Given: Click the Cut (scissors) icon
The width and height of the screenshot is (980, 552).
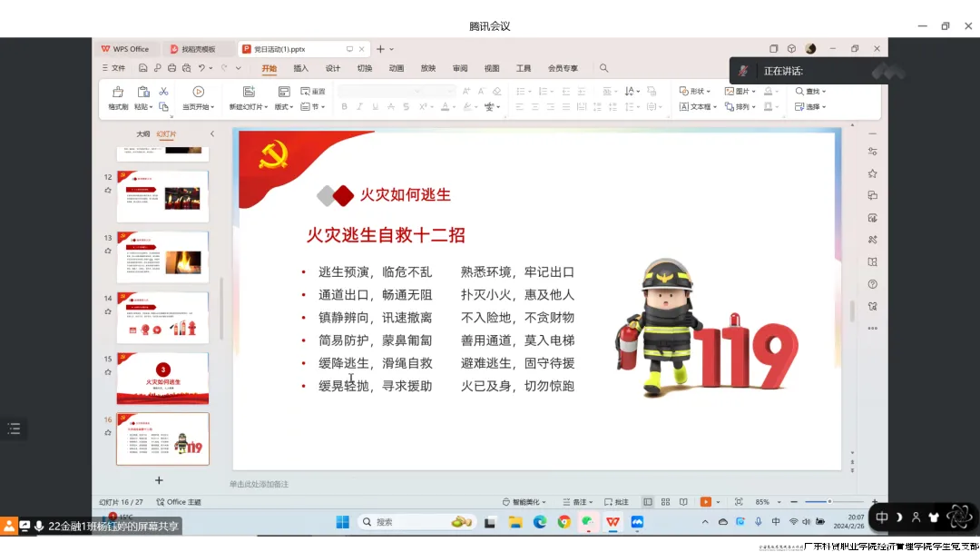Looking at the screenshot, I should [x=164, y=91].
